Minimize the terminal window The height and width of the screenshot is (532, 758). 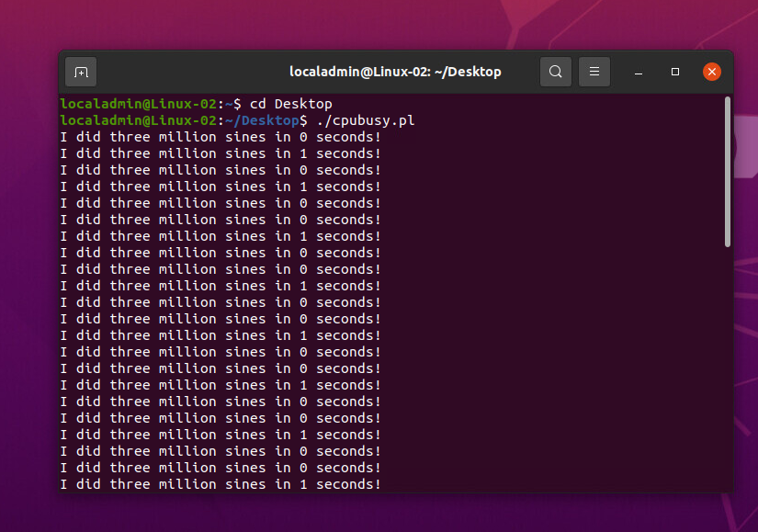point(639,72)
